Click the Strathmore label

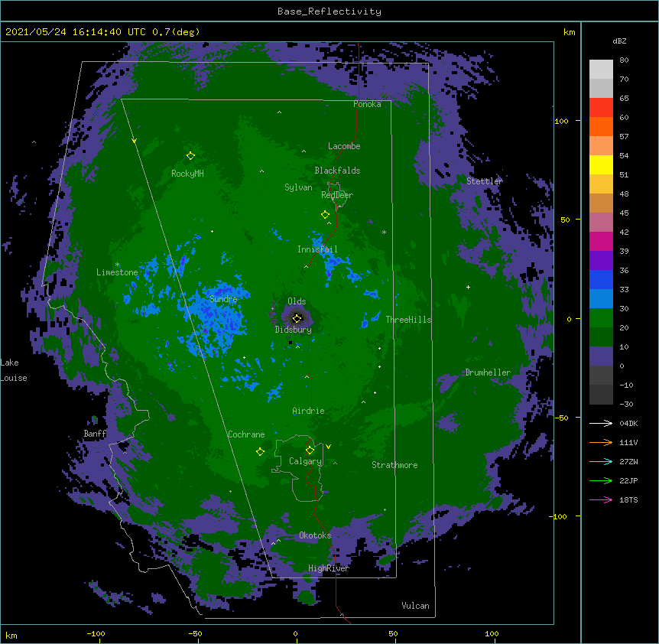point(394,465)
